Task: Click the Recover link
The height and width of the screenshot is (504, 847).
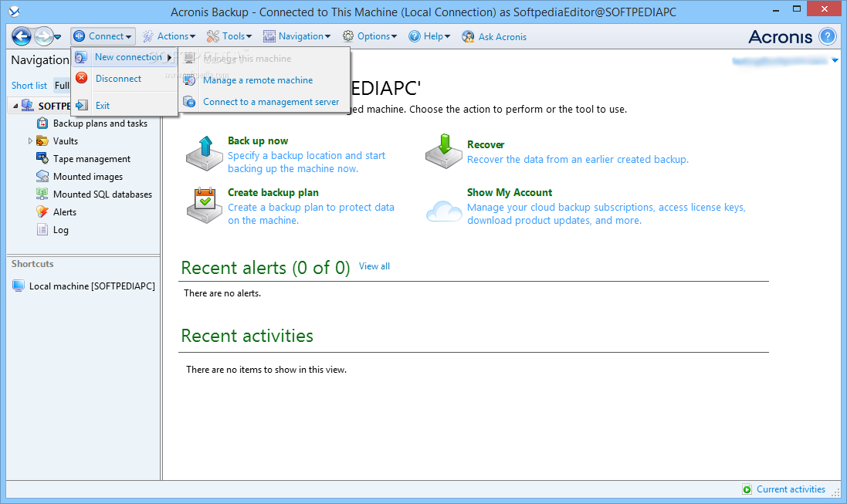Action: point(486,145)
